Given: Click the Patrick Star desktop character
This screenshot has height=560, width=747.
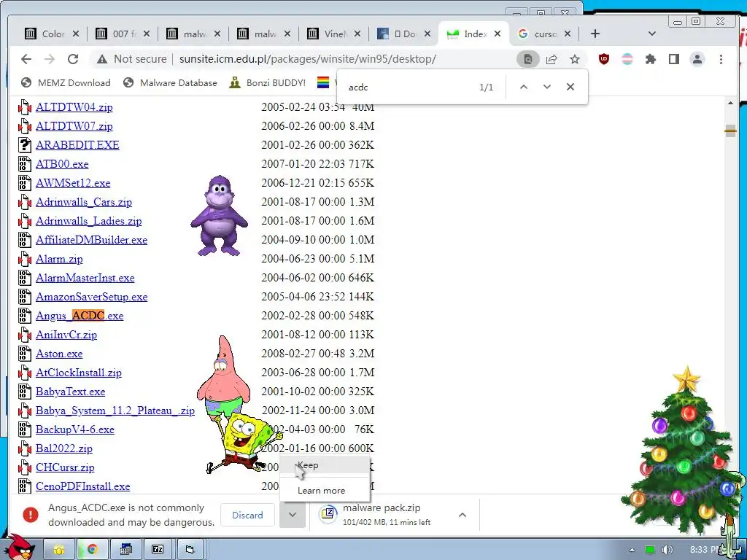Looking at the screenshot, I should pyautogui.click(x=223, y=376).
